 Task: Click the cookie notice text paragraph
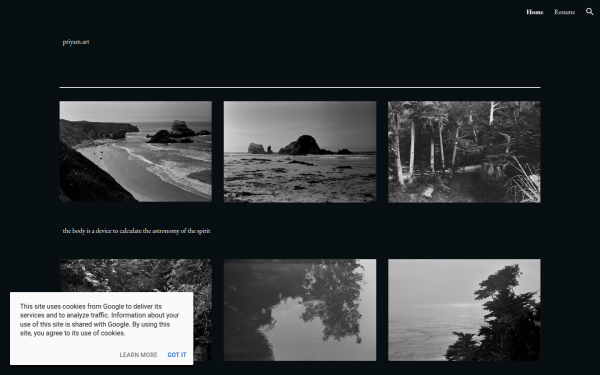[x=99, y=320]
